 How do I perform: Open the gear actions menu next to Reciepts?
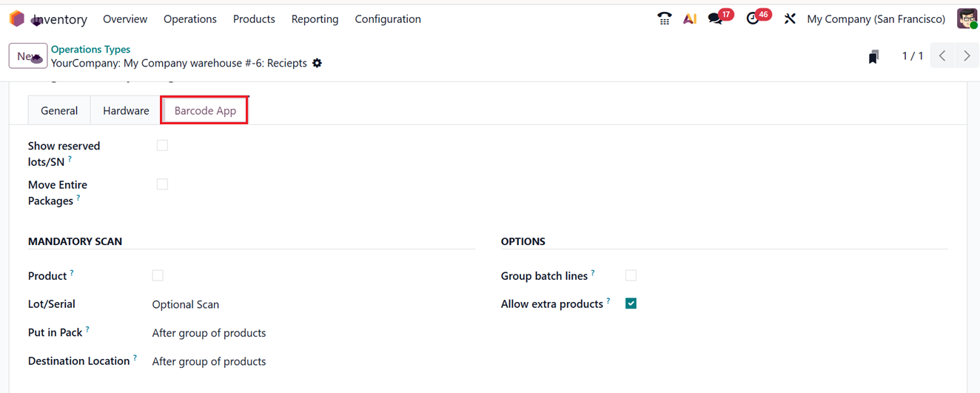click(317, 63)
